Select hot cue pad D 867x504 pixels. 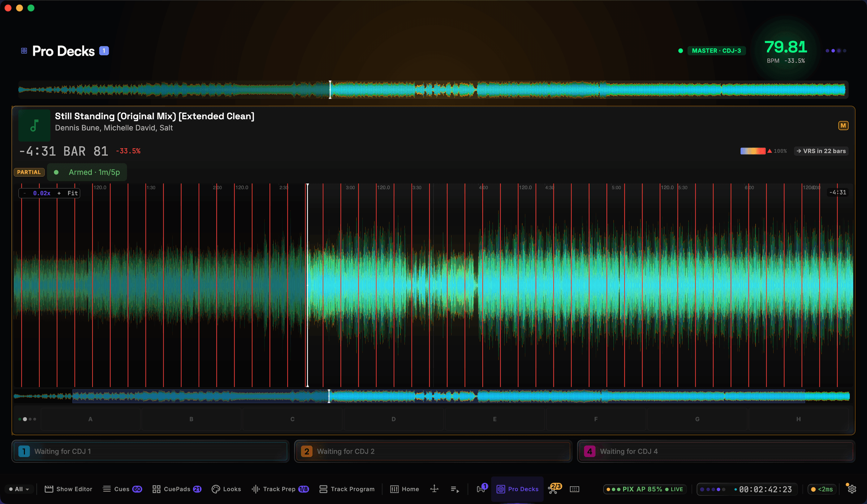pos(394,419)
